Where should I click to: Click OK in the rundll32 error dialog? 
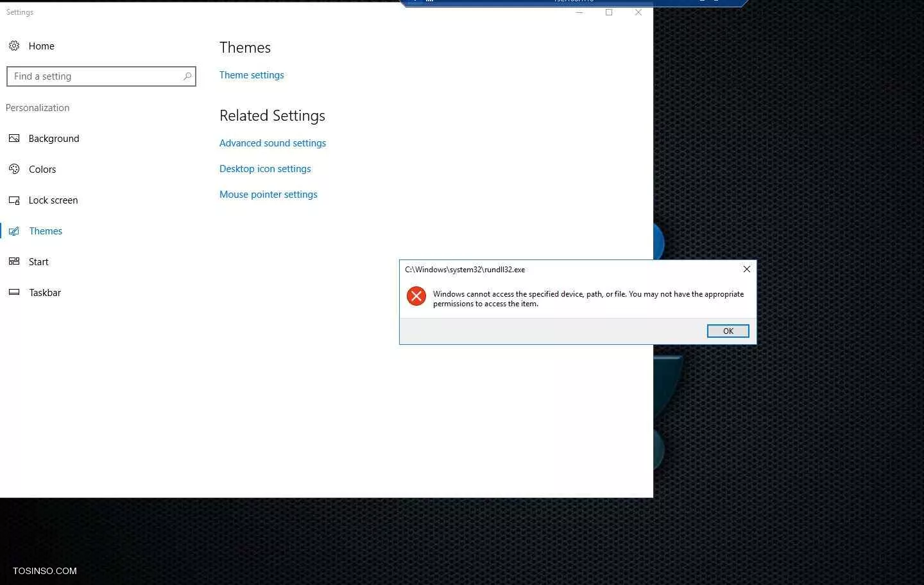point(728,331)
